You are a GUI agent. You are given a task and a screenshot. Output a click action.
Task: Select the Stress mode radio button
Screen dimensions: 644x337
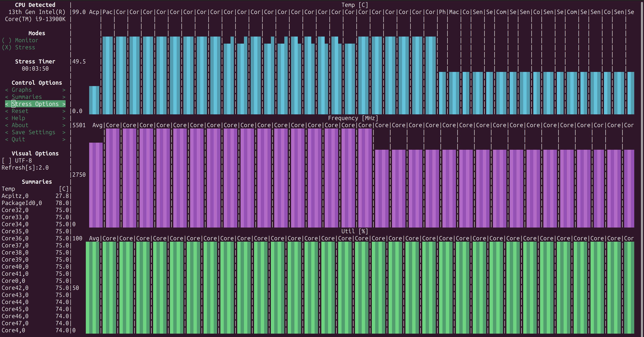[19, 47]
